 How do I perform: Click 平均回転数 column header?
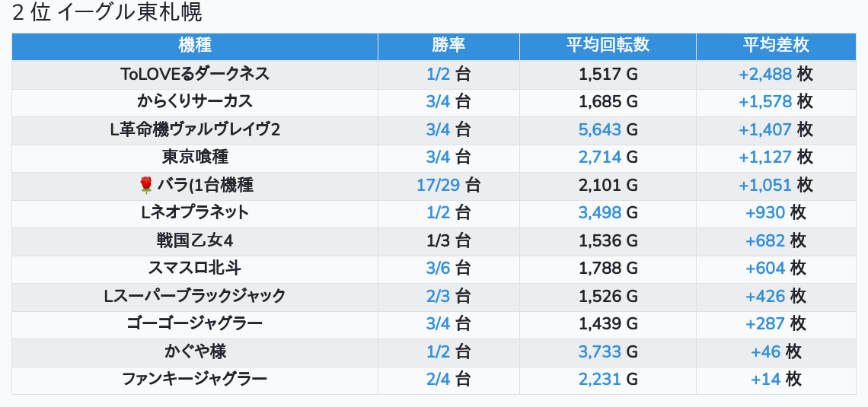(608, 46)
